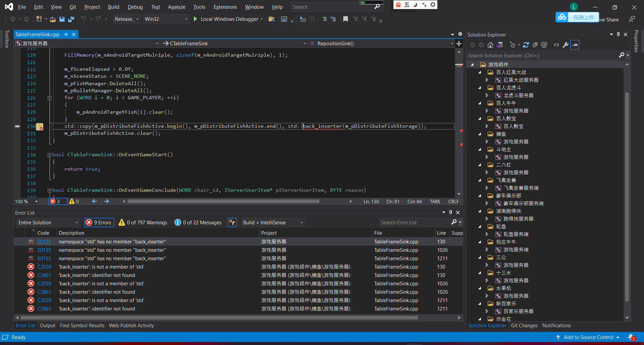Open the RepositionSink() member dropdown
The image size is (644, 345).
[x=382, y=44]
